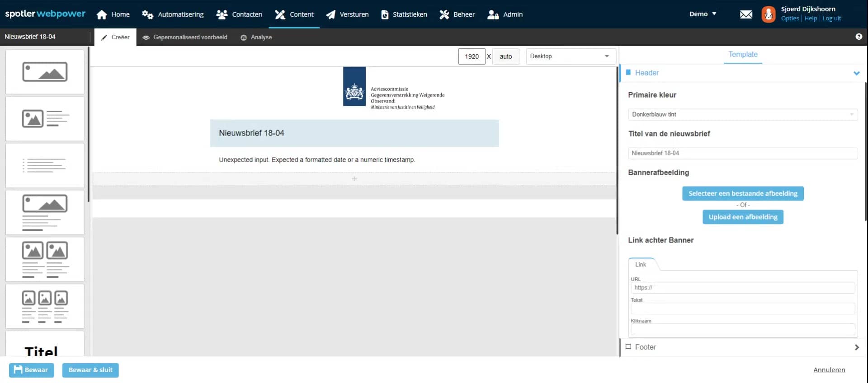
Task: Open the Primaire kleur dropdown
Action: (742, 115)
